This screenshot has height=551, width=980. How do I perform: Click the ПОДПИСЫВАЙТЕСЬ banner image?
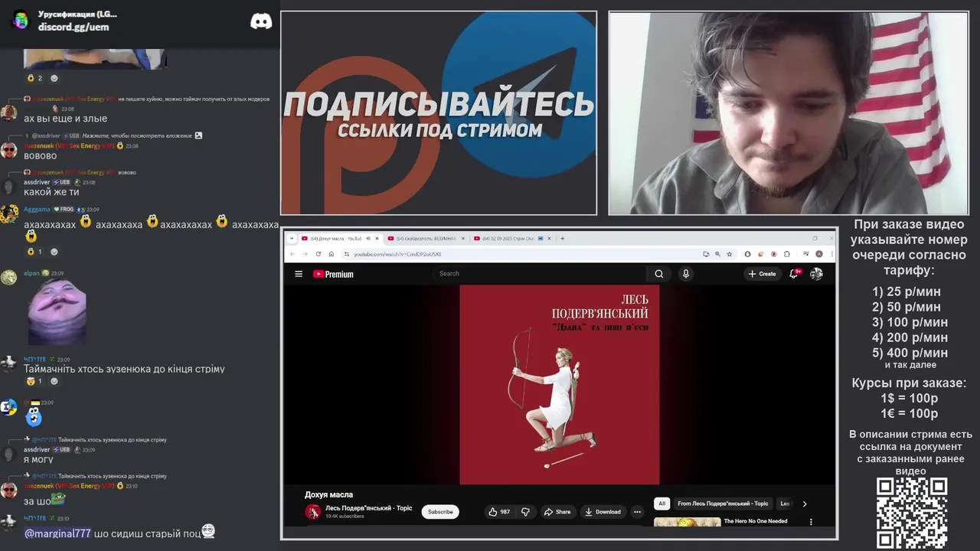click(x=439, y=113)
